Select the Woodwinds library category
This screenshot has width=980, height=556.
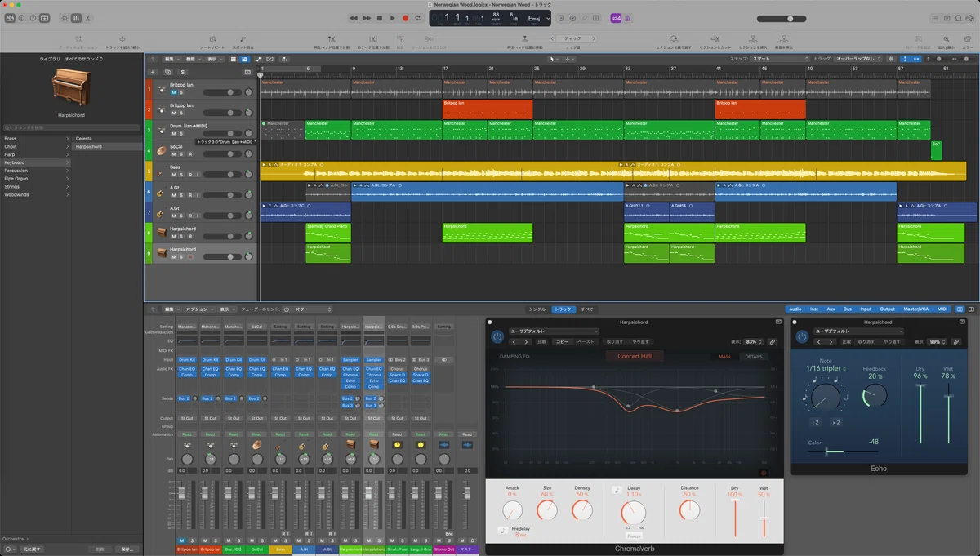(x=36, y=194)
